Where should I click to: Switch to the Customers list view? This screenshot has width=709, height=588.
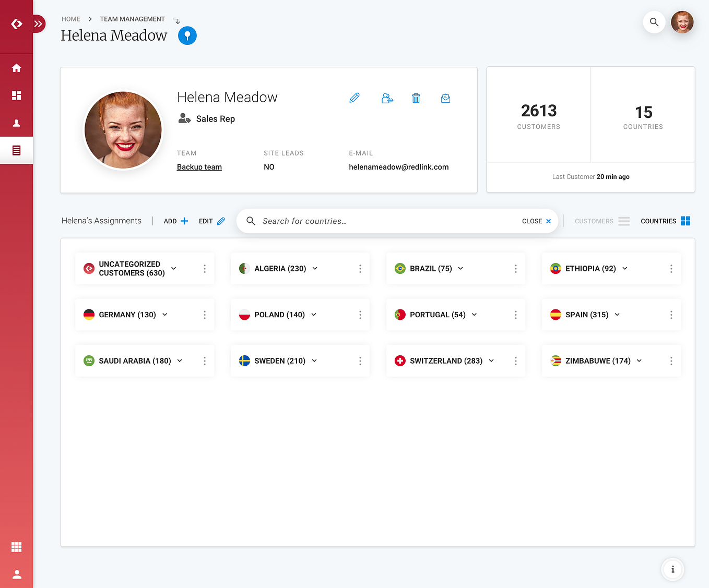tap(602, 221)
